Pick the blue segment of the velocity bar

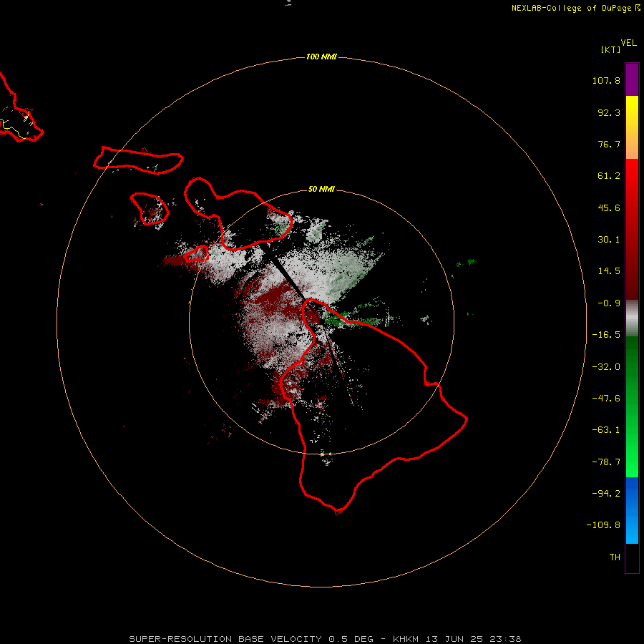point(632,510)
